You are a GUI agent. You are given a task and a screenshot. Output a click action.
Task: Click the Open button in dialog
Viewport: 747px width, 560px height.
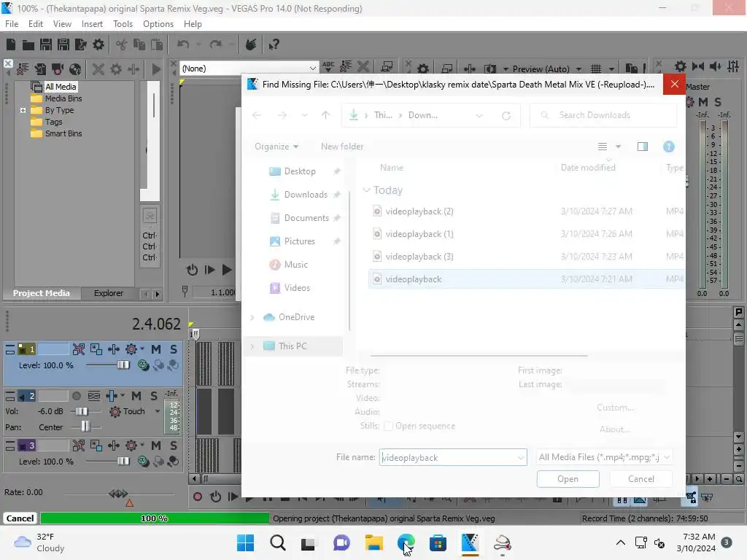coord(568,479)
